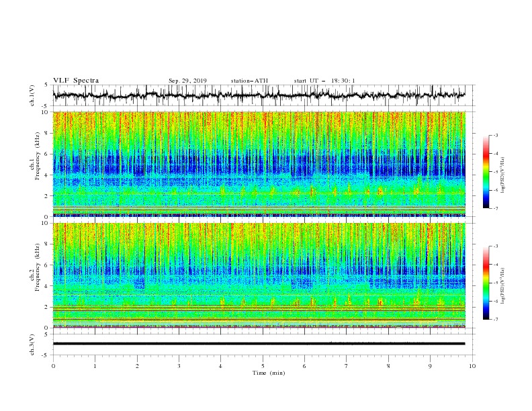Click the "0" tick on the time axis
Screen dimensions: 532x411
(53, 366)
